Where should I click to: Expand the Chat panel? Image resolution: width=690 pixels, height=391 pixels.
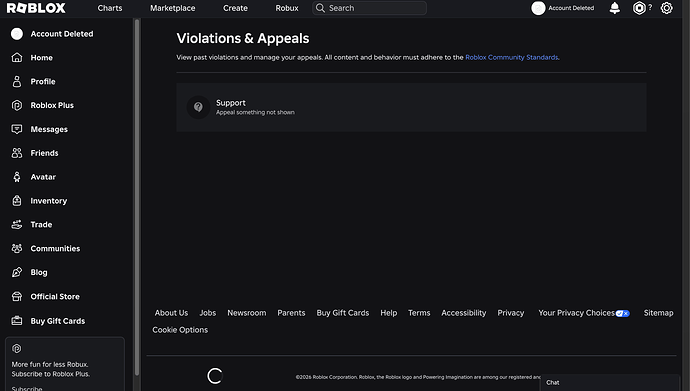coord(609,383)
